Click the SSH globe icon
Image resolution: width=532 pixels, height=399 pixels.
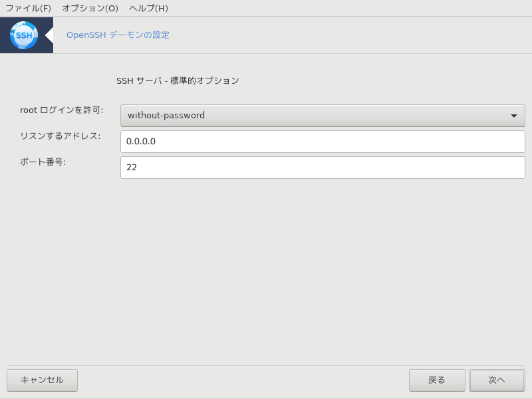tap(24, 35)
